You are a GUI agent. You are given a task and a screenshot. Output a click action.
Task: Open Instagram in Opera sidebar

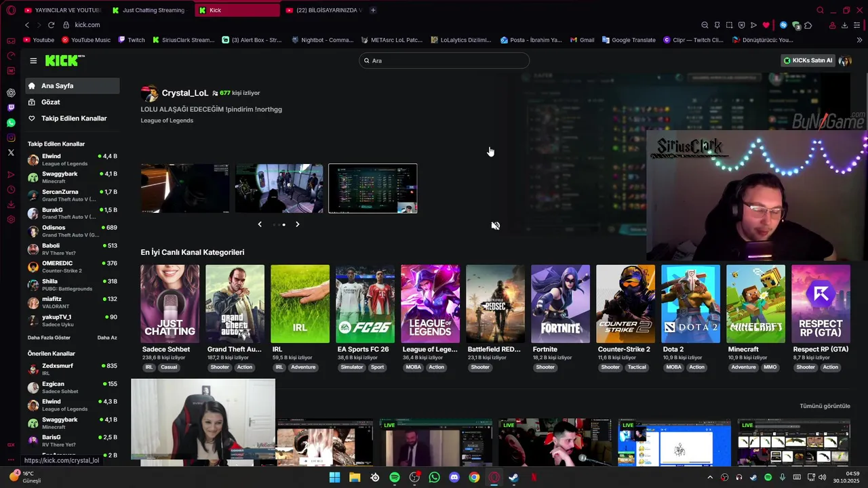11,138
